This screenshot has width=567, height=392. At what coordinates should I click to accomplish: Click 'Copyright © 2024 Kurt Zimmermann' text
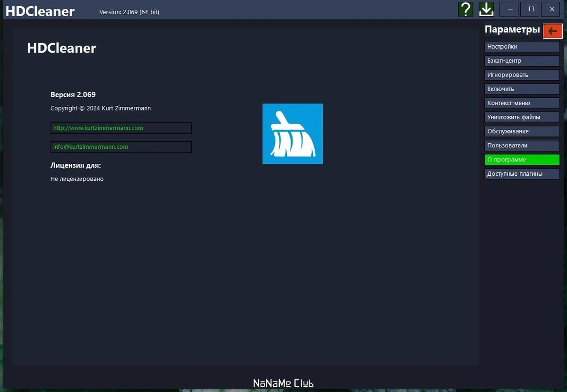click(x=101, y=108)
